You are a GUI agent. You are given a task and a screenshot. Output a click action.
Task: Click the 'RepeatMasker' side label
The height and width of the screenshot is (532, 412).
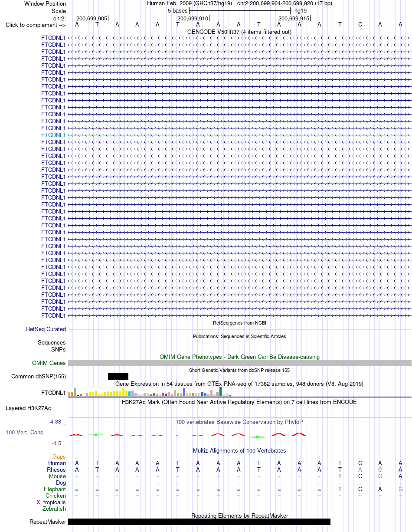pyautogui.click(x=48, y=522)
